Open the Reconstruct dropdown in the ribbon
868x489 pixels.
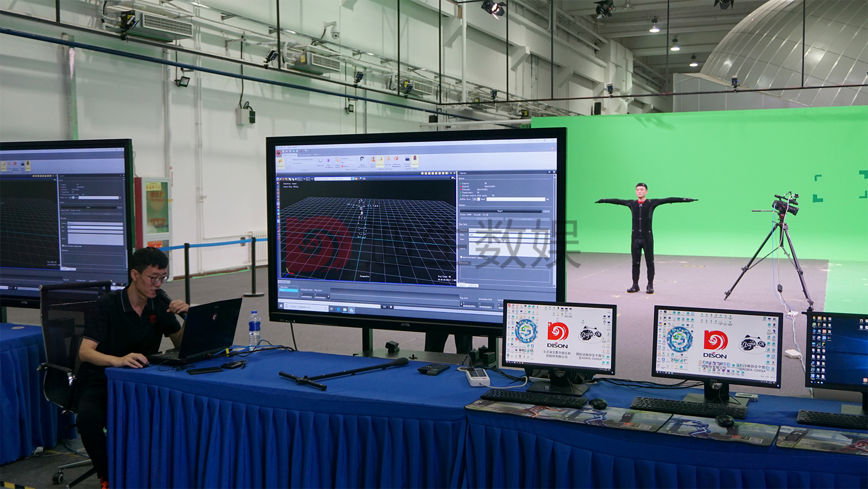coord(305,163)
